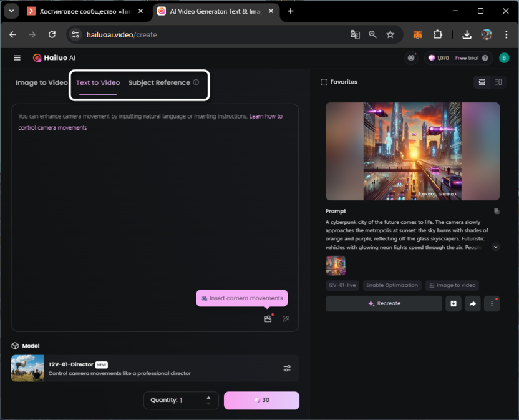Viewport: 519px width, 420px height.
Task: Click the T2V-01-Director model thumbnail
Action: coord(27,368)
